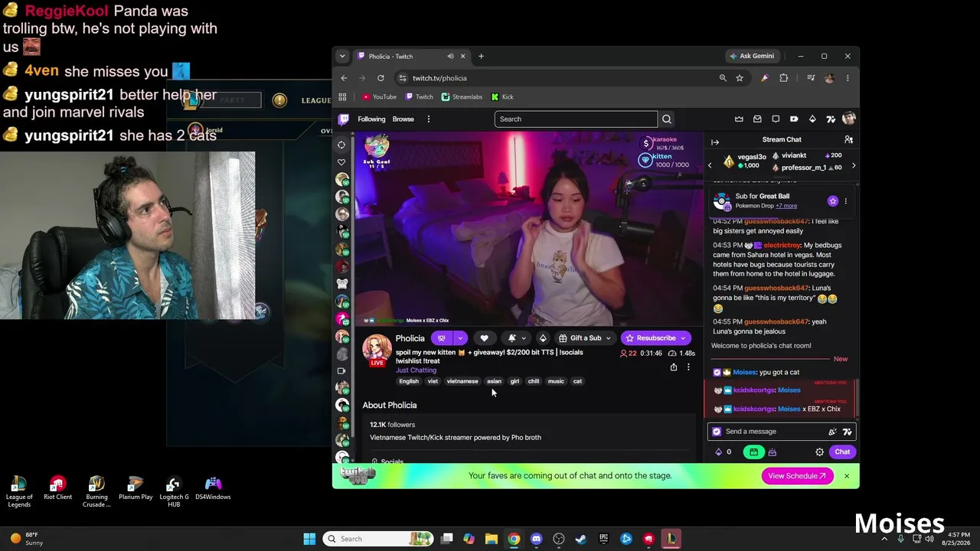Go to the Following page
This screenshot has height=551, width=980.
pyautogui.click(x=371, y=119)
